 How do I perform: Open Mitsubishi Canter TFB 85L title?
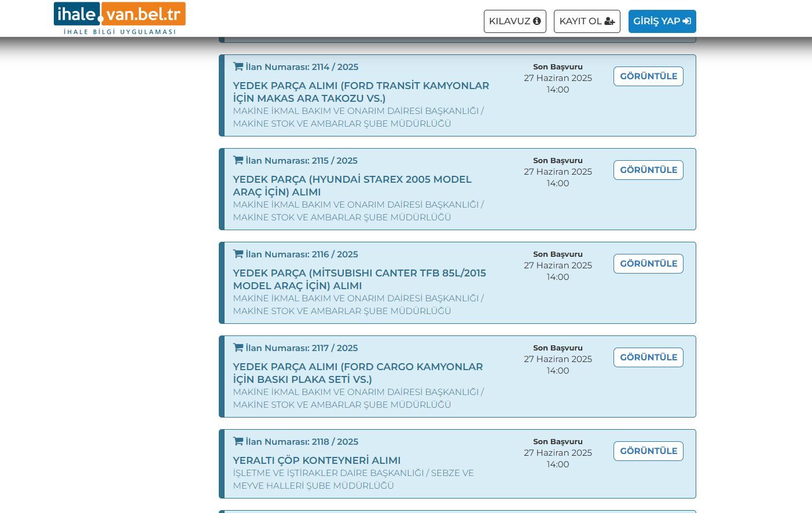359,279
